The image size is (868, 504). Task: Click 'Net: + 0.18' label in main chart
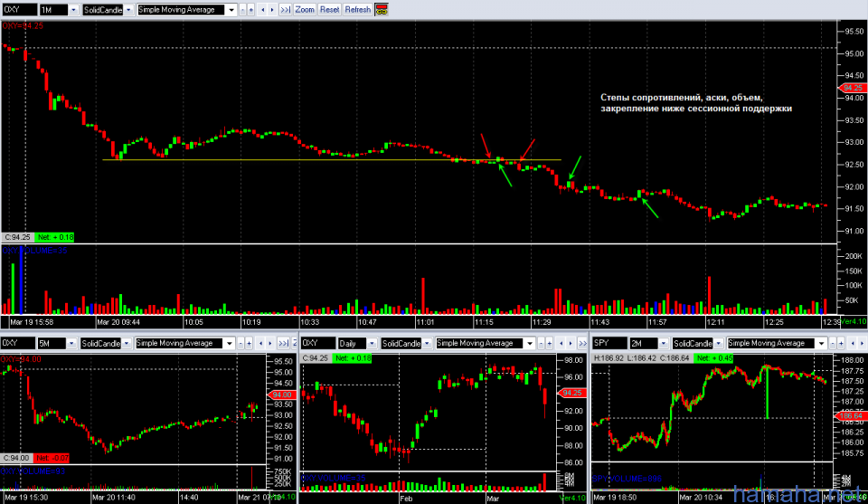[55, 237]
